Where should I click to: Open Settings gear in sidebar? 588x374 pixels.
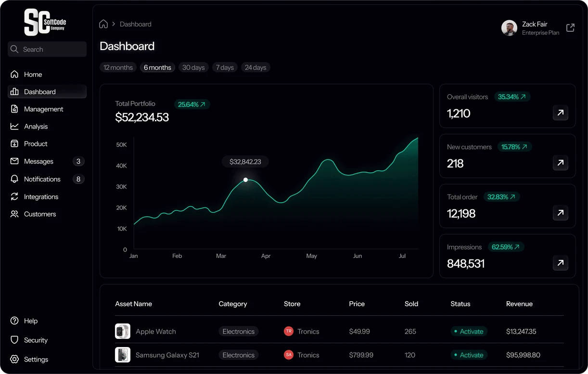14,359
